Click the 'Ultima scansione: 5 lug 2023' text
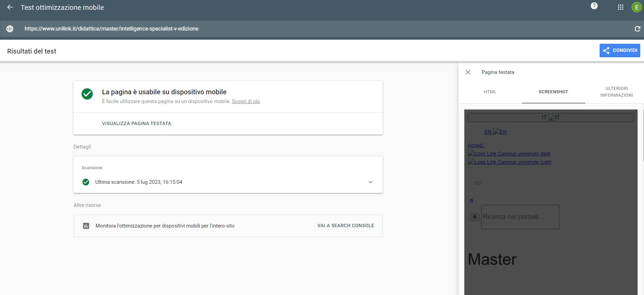The width and height of the screenshot is (644, 295). point(139,182)
